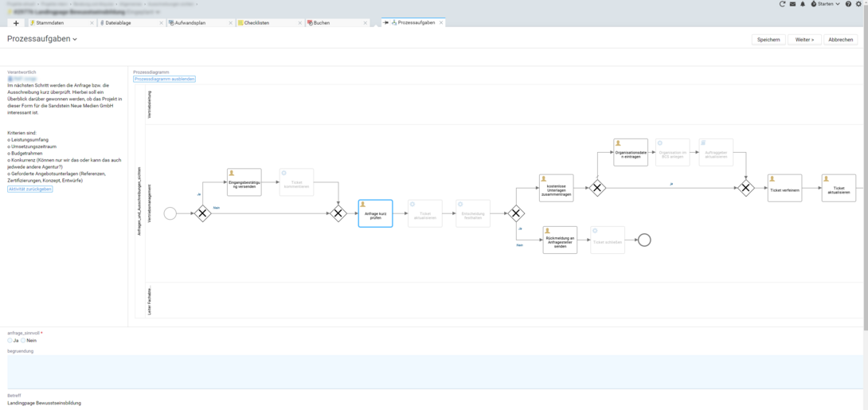Close the Checklisten tab
868x410 pixels.
(x=299, y=23)
